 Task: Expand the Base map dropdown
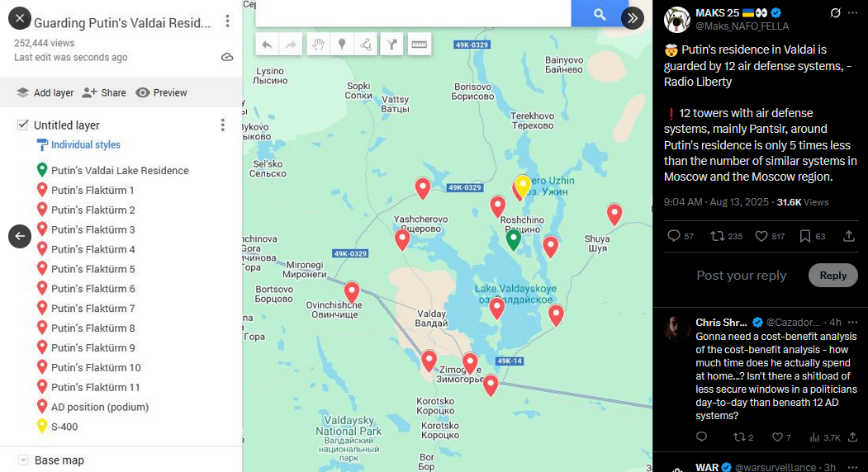22,460
